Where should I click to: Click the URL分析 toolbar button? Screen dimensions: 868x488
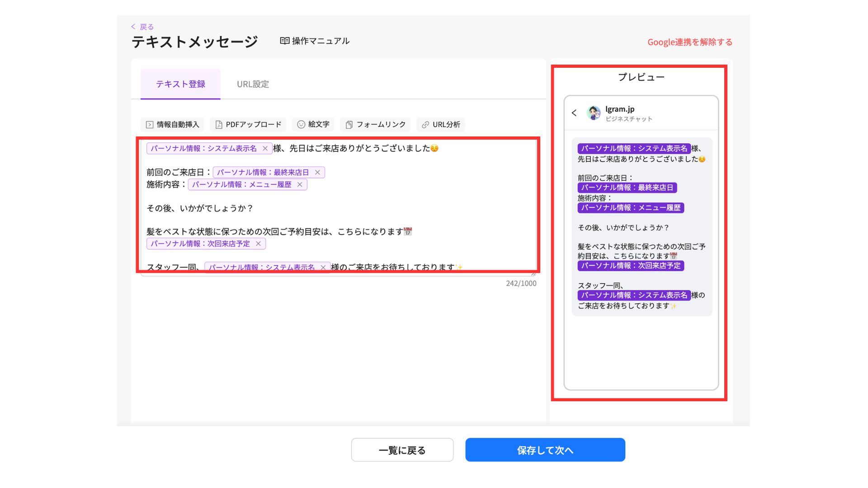(441, 125)
